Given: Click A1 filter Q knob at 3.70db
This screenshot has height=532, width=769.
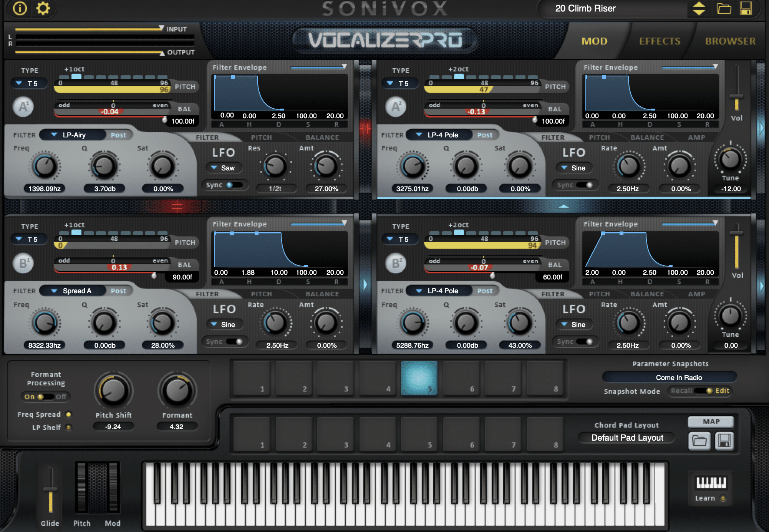Looking at the screenshot, I should pos(104,166).
